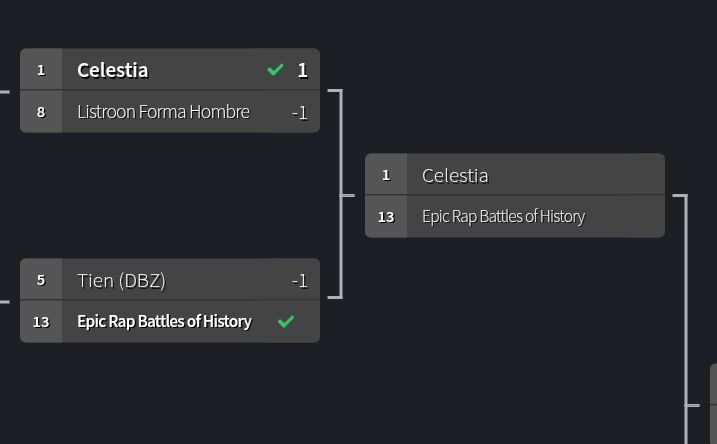
Task: Click Listroon Forma Hombre's -1 score
Action: click(299, 113)
